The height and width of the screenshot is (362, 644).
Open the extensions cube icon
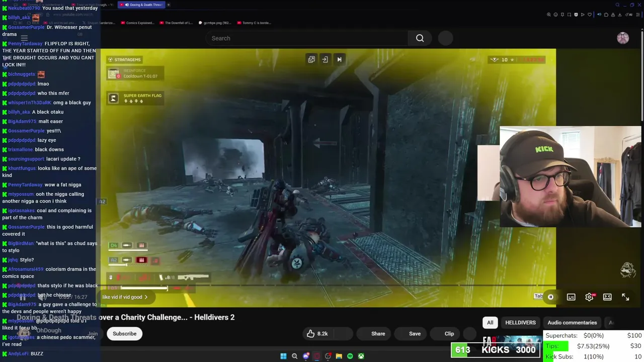coord(606,15)
